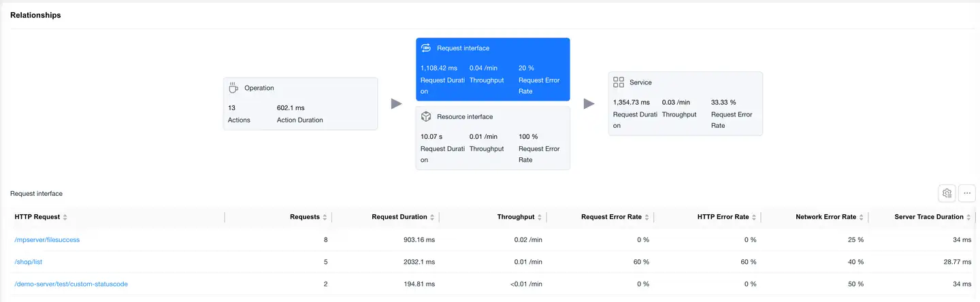Image resolution: width=980 pixels, height=302 pixels.
Task: Sort by Network Error Rate column
Action: (x=862, y=218)
